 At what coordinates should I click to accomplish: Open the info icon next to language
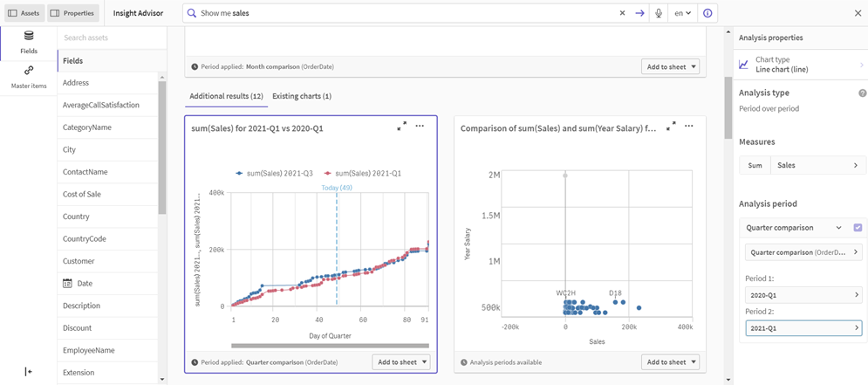tap(707, 13)
